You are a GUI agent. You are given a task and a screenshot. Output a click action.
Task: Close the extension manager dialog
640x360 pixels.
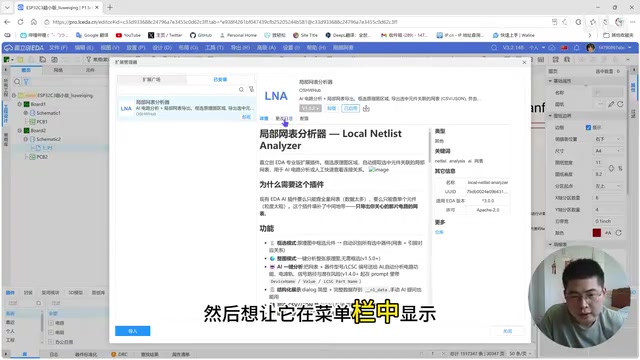pyautogui.click(x=524, y=62)
